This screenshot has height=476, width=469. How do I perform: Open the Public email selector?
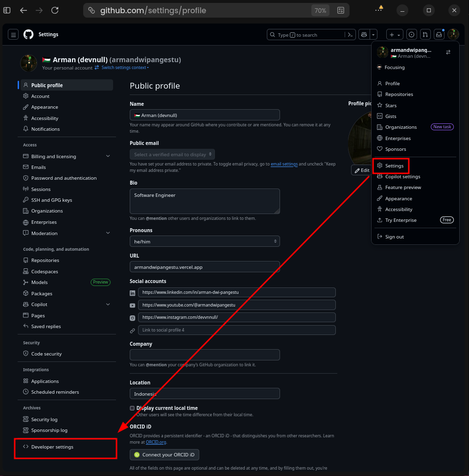pos(172,154)
